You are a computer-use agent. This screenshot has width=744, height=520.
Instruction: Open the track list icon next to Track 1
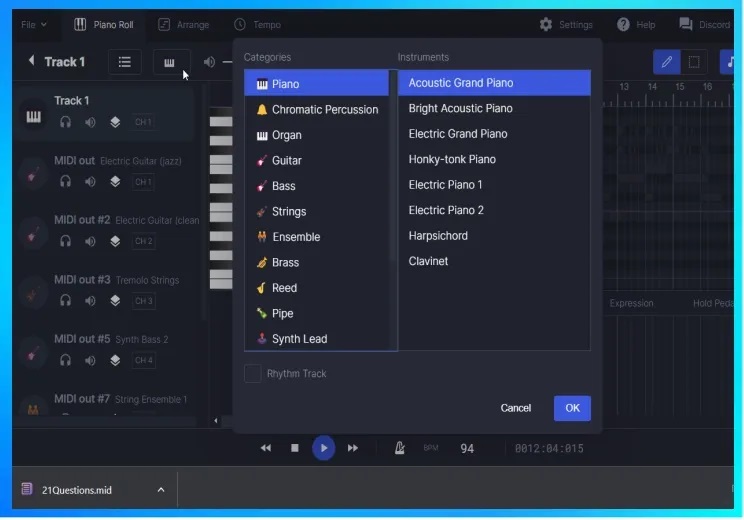pos(125,62)
